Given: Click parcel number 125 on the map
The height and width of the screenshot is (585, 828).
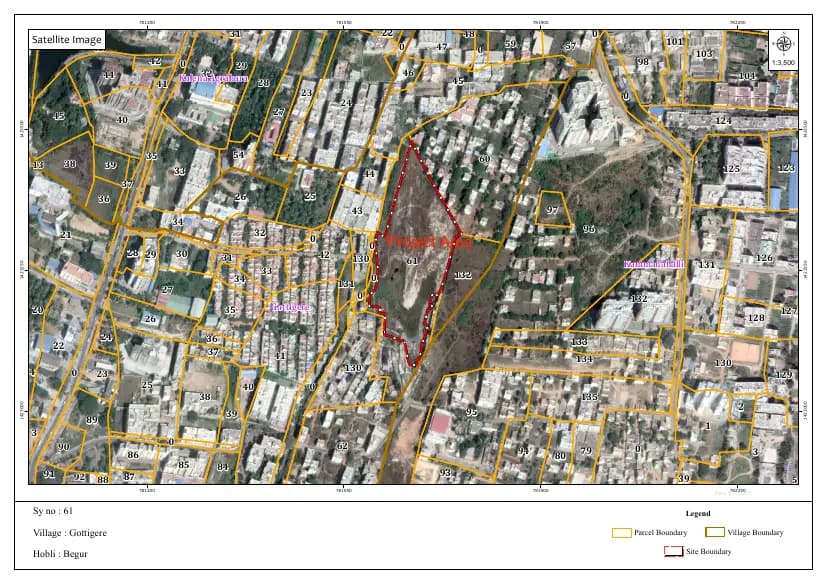Looking at the screenshot, I should point(731,169).
